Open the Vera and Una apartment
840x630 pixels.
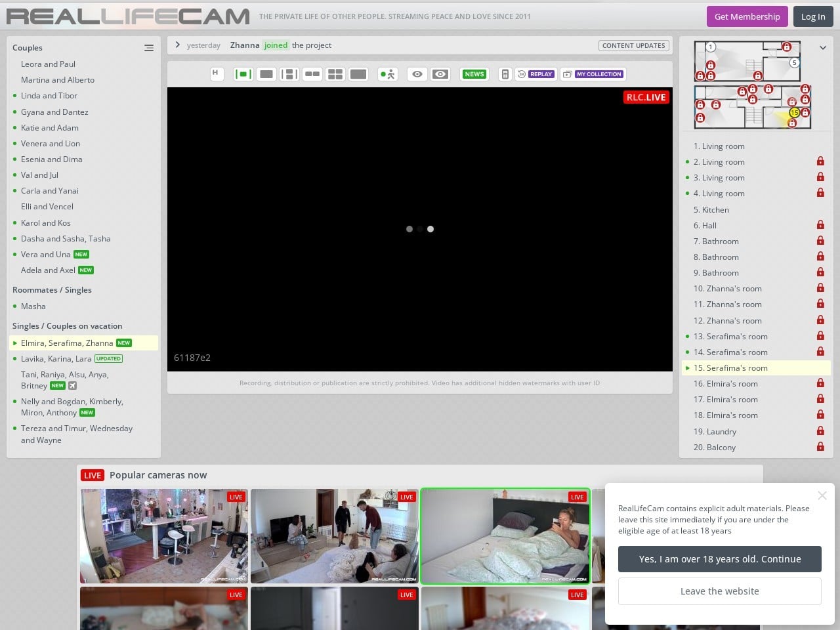coord(45,255)
